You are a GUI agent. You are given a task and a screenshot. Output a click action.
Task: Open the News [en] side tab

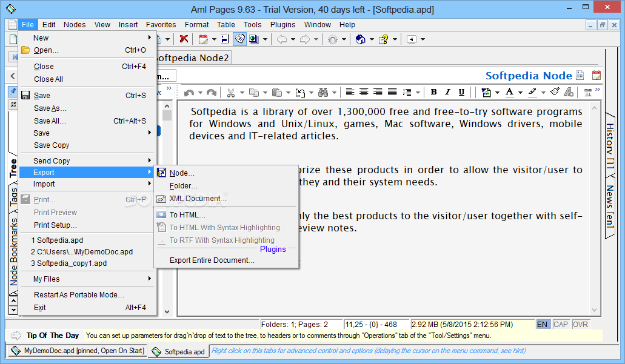pos(610,207)
